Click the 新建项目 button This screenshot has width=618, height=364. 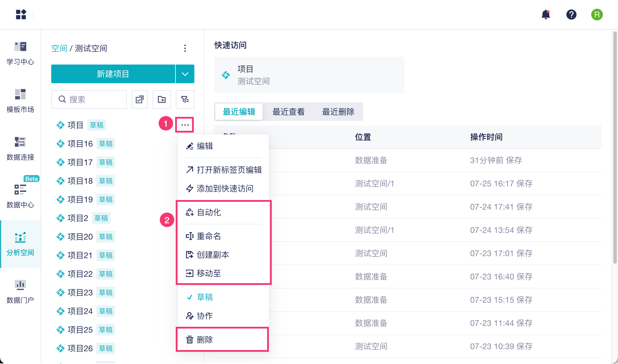click(x=113, y=74)
